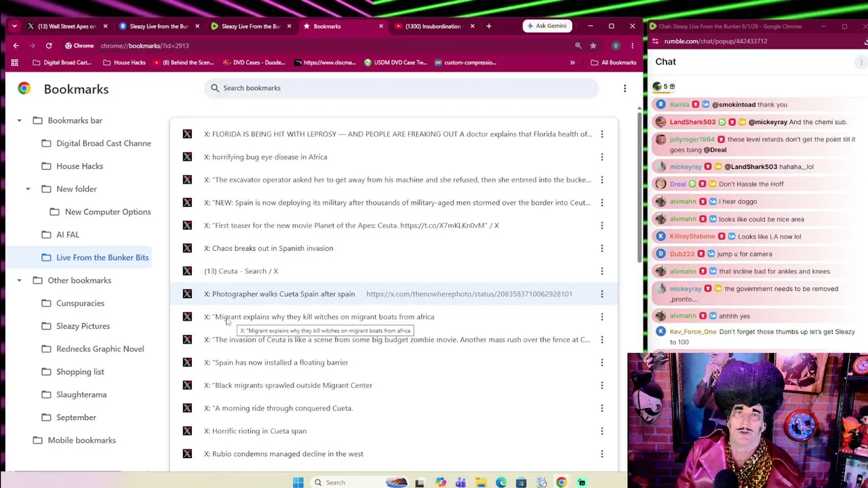This screenshot has width=868, height=488.
Task: Click the Ask Gemini button
Action: (x=546, y=26)
